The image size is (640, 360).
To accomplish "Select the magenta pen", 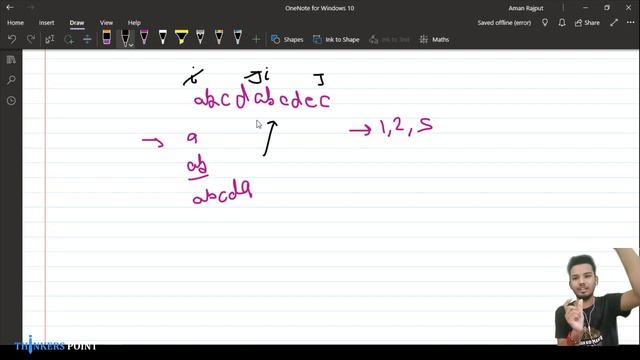I will (x=144, y=37).
